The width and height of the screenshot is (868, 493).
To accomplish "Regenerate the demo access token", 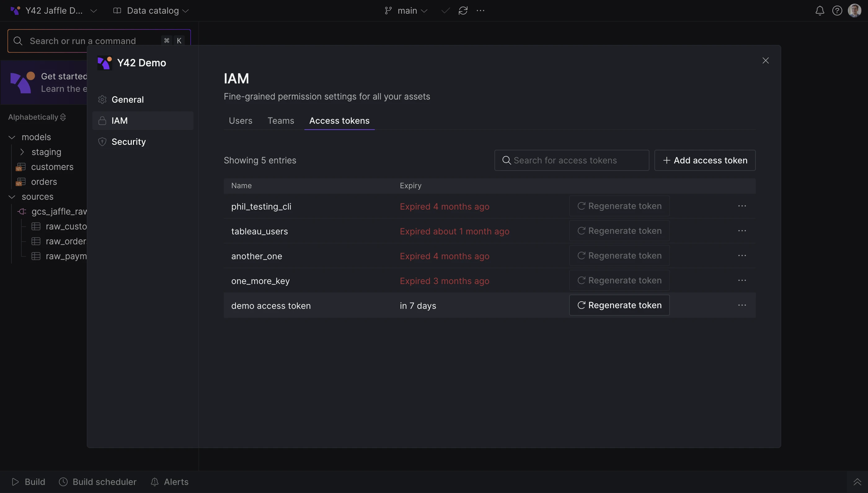I will [619, 305].
